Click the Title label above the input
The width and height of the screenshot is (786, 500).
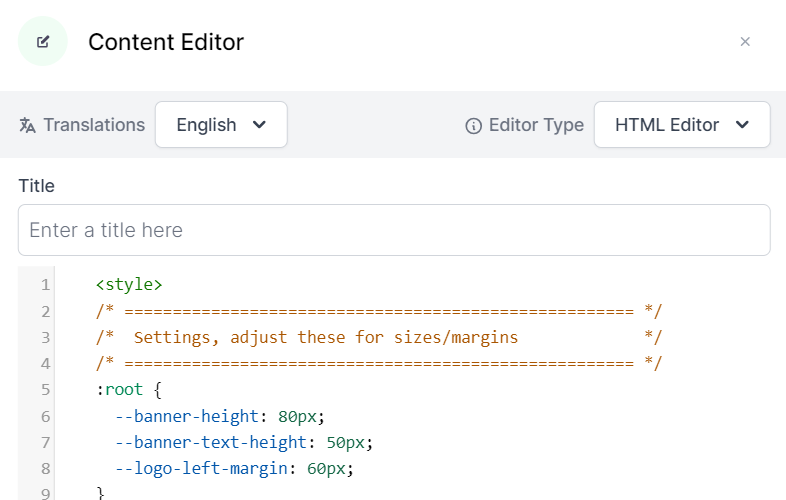(36, 186)
